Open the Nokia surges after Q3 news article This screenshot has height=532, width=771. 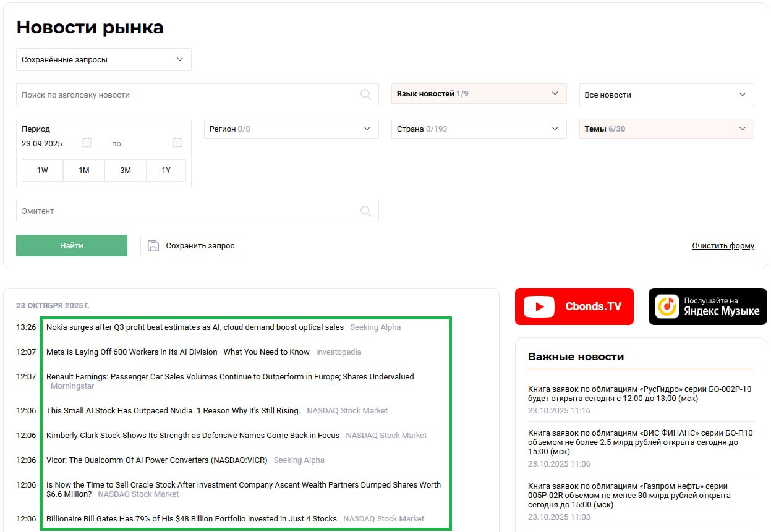195,327
